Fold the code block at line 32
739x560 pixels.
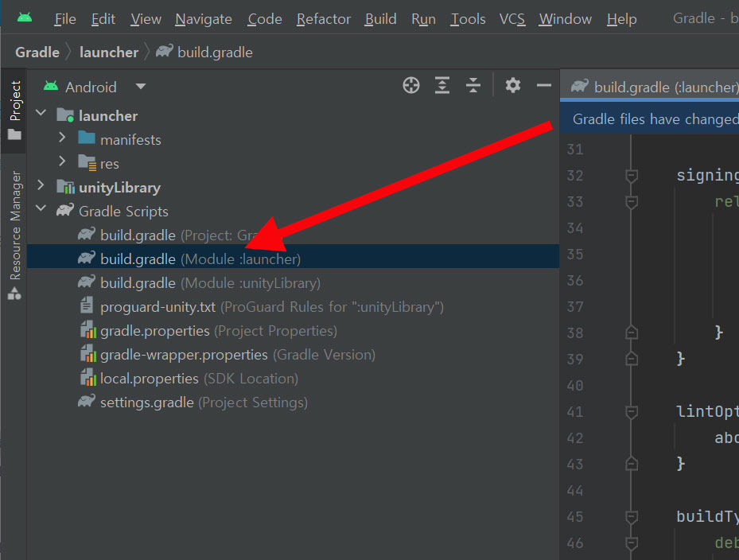point(631,176)
